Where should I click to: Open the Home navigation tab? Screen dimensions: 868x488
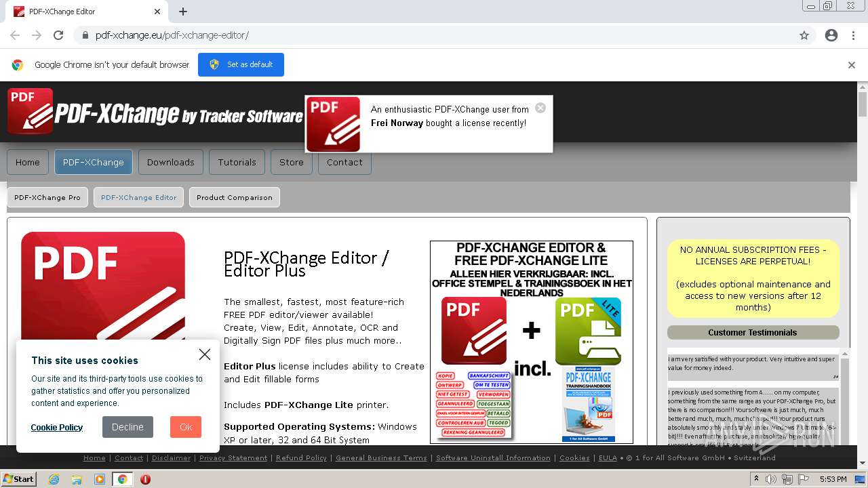(28, 162)
